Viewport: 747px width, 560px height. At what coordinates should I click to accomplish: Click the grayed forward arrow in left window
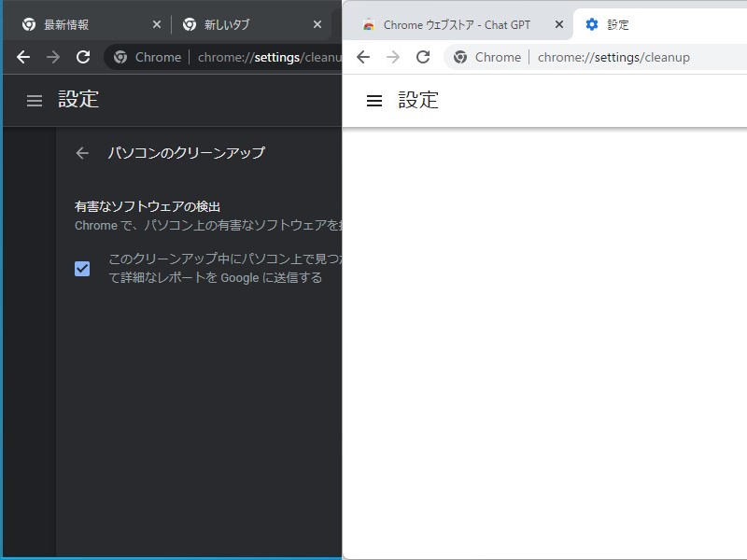[x=52, y=57]
